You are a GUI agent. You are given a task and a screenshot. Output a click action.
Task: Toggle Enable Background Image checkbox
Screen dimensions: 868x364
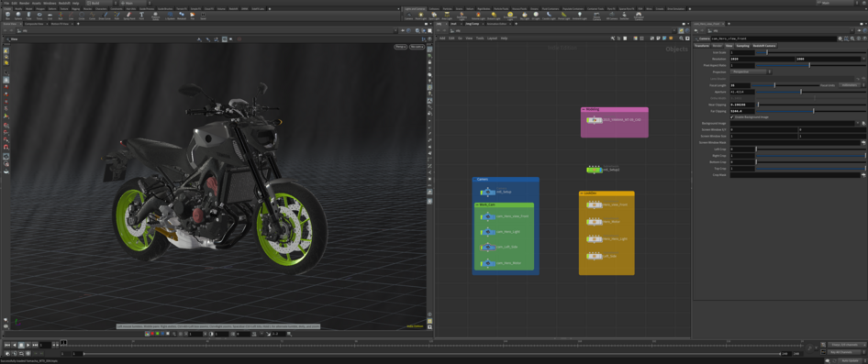(x=732, y=117)
